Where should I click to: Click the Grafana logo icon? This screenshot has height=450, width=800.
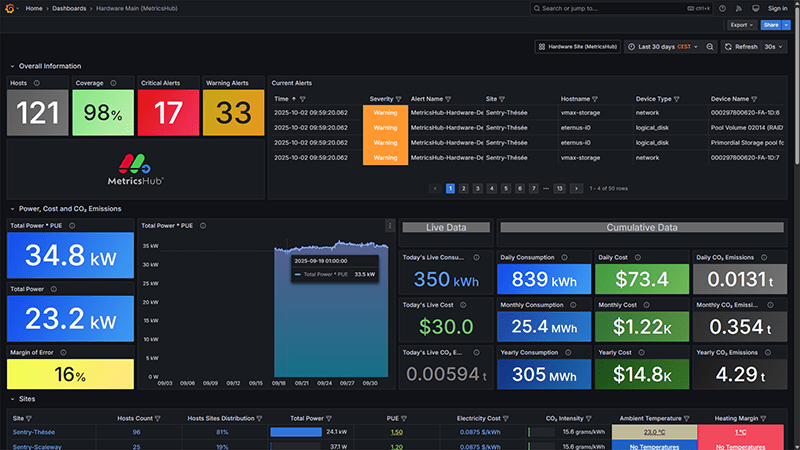11,8
